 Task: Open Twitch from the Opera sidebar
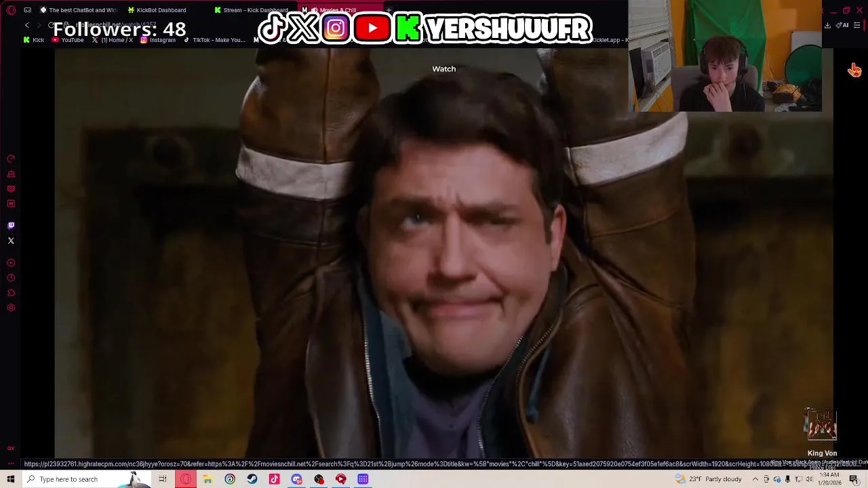(11, 226)
